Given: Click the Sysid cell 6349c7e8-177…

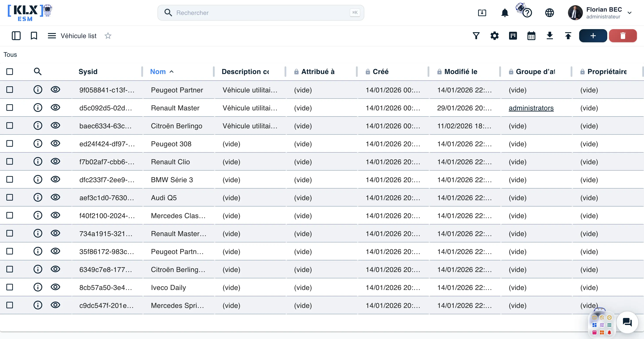Looking at the screenshot, I should 106,270.
